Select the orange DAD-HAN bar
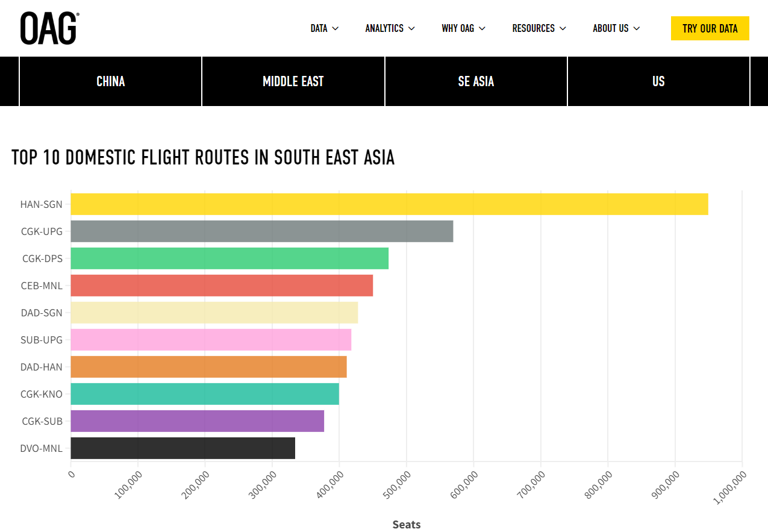The height and width of the screenshot is (532, 768). pos(208,367)
